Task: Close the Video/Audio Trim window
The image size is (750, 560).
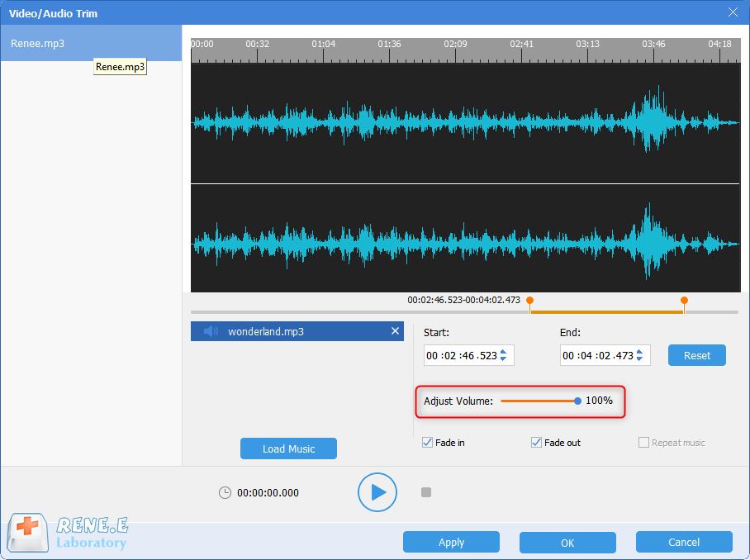Action: tap(733, 12)
